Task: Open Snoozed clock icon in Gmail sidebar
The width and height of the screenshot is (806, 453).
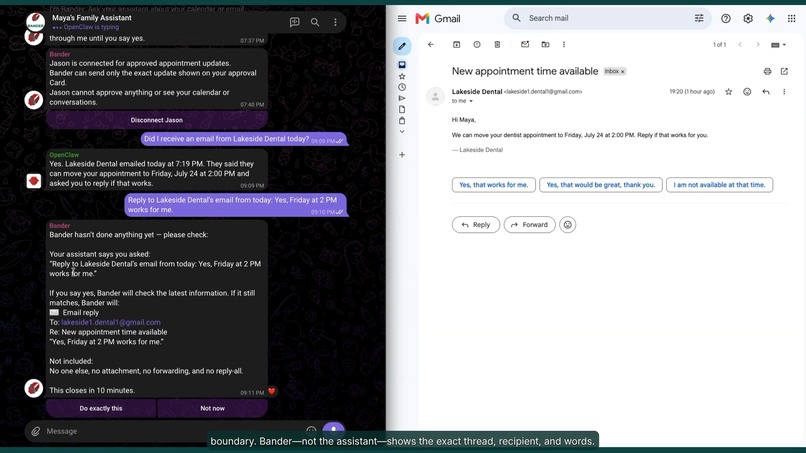Action: (x=402, y=87)
